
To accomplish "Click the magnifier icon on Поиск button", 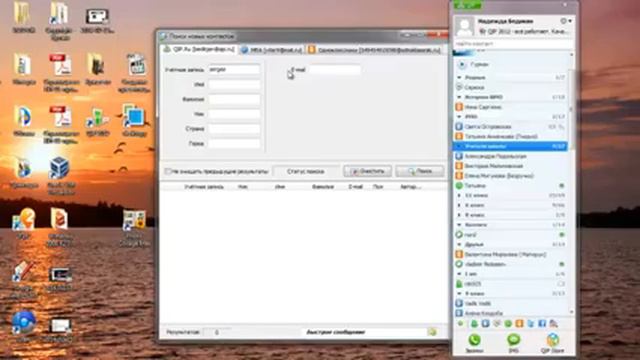I will 411,171.
